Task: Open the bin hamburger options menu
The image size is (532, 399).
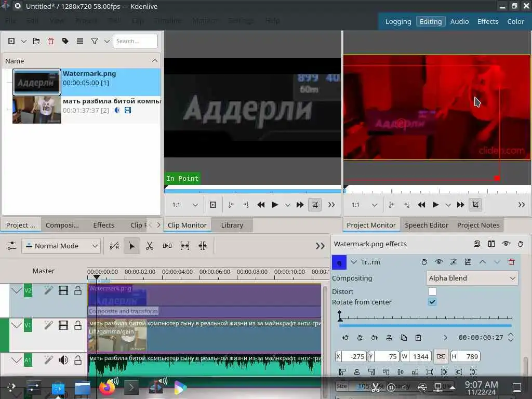Action: click(80, 41)
